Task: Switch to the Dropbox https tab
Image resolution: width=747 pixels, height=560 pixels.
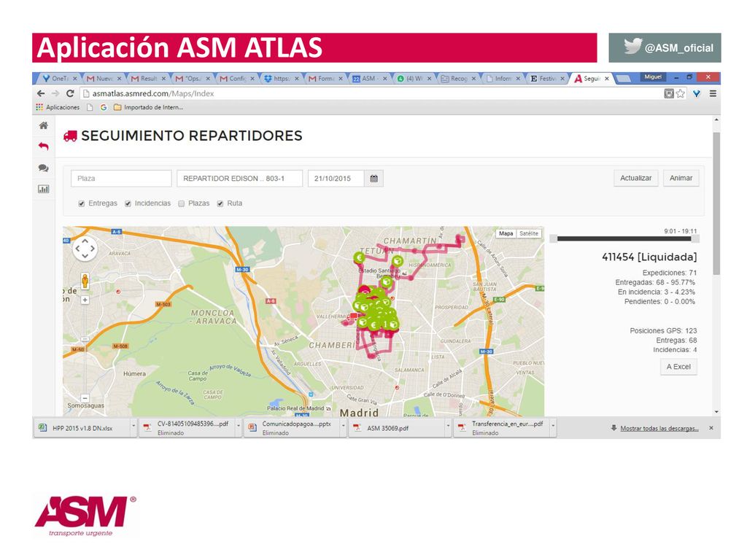Action: (x=281, y=79)
